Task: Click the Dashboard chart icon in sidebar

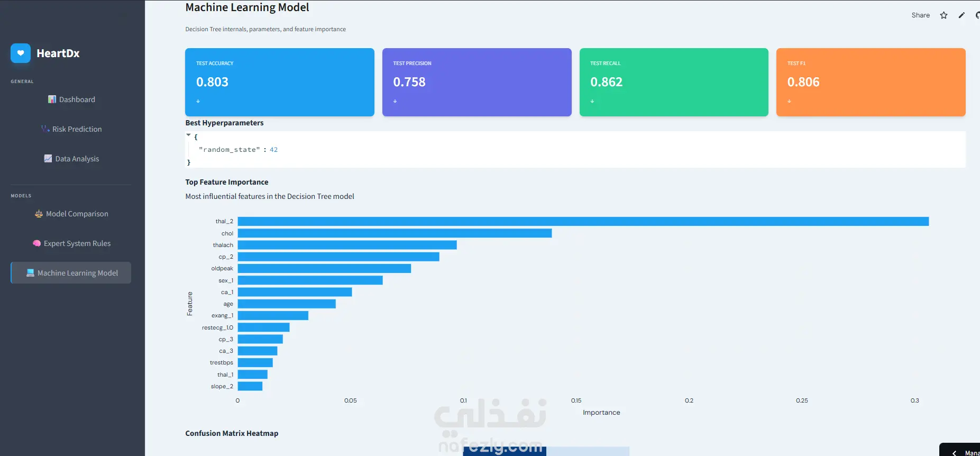Action: click(52, 99)
